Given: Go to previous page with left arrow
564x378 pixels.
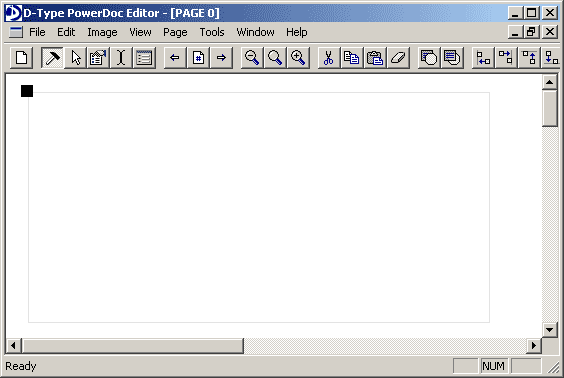Looking at the screenshot, I should click(x=175, y=58).
